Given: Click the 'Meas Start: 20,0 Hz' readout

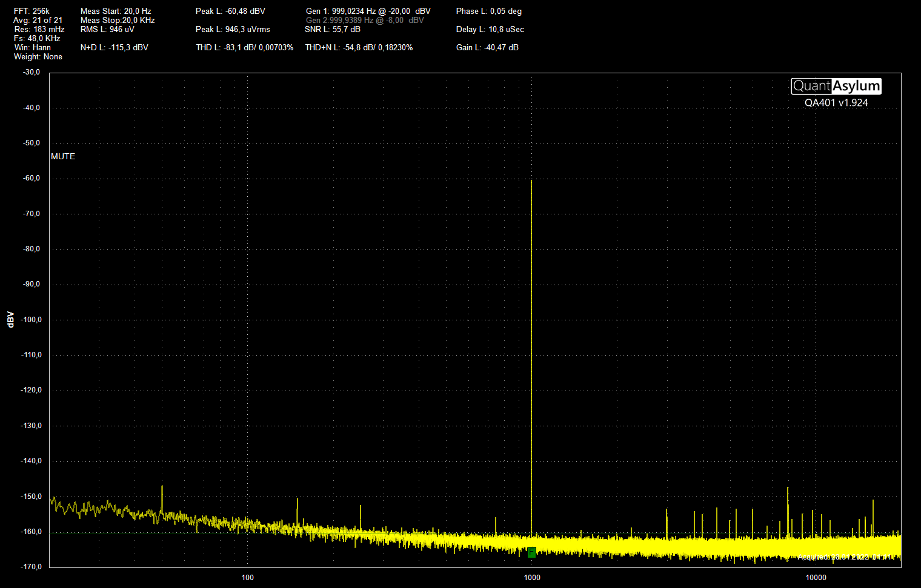Looking at the screenshot, I should pos(116,11).
